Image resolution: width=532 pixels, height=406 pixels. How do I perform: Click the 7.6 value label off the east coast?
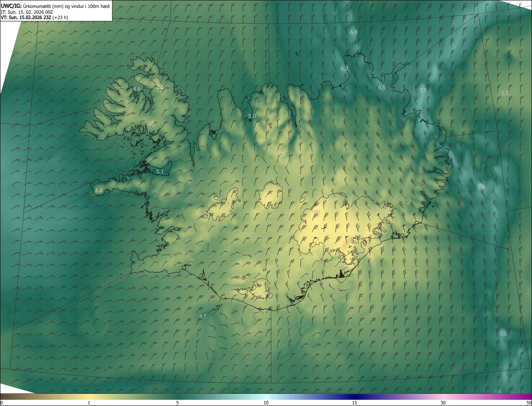coord(481,186)
